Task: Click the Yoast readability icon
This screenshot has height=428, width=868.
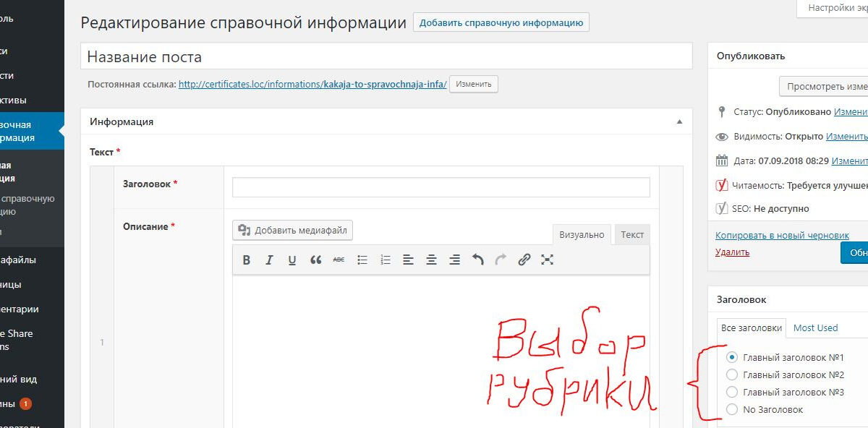Action: point(721,185)
